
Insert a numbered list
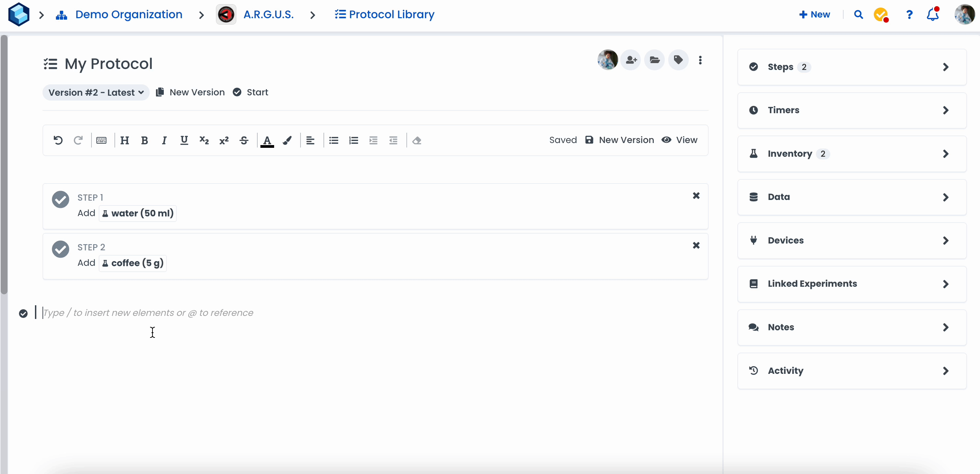pos(353,141)
